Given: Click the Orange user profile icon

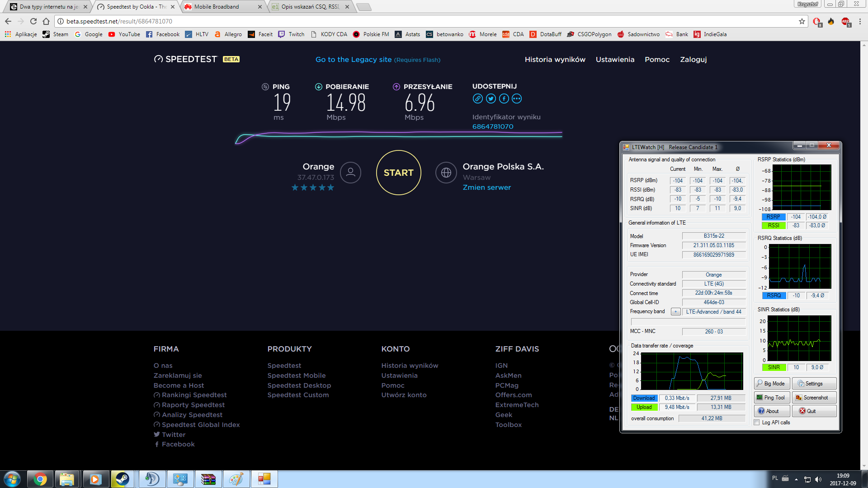Looking at the screenshot, I should click(350, 173).
